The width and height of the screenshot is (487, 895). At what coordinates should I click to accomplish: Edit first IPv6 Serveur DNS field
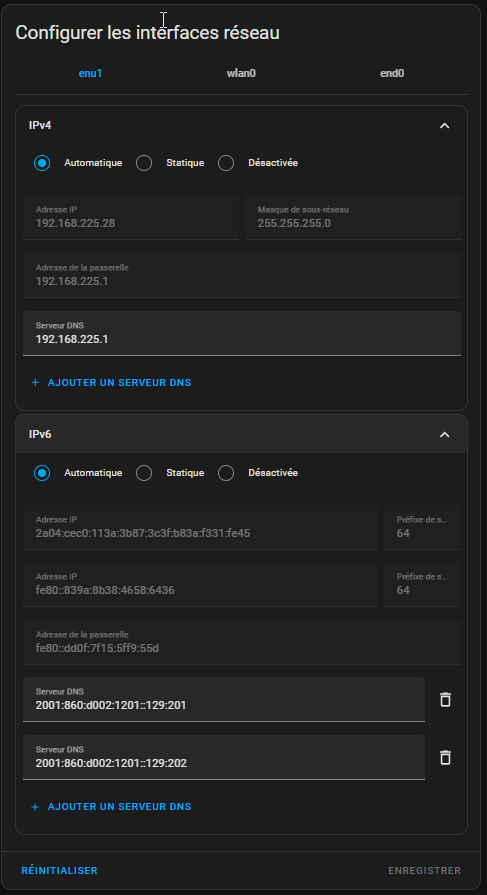point(224,699)
